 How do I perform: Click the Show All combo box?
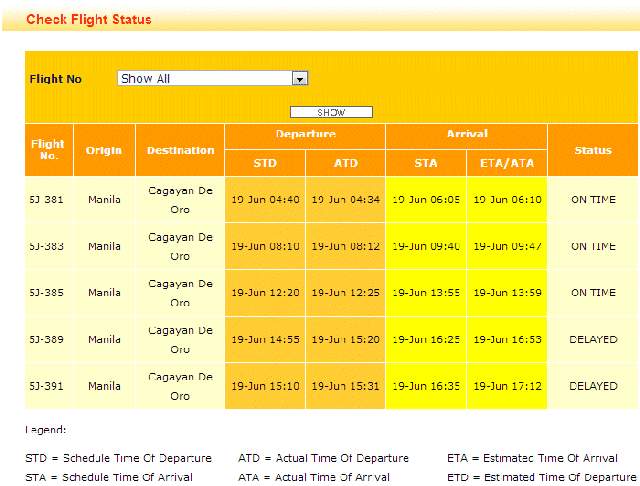[205, 79]
